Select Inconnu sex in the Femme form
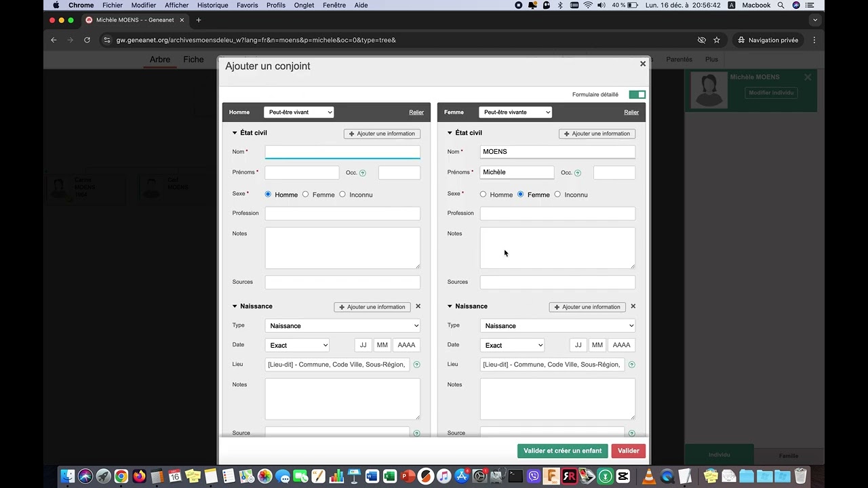 [557, 195]
